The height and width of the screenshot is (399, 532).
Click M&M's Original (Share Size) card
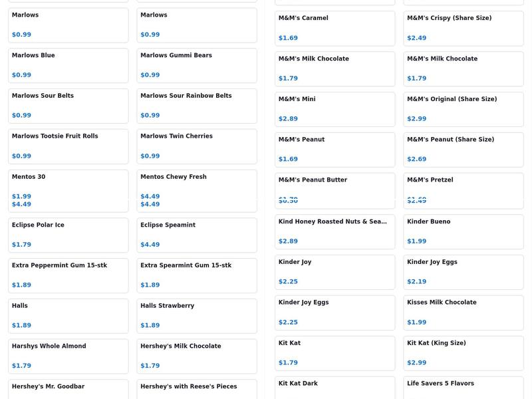463,109
